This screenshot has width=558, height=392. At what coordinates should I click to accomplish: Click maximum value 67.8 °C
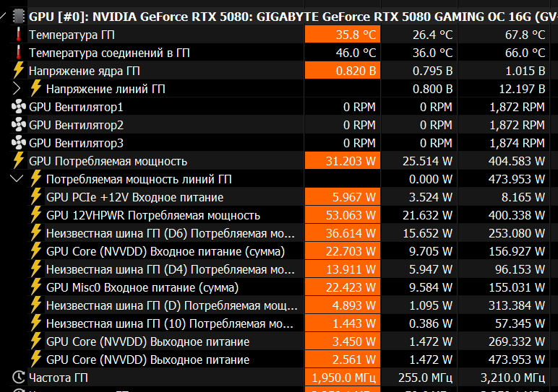pyautogui.click(x=525, y=35)
